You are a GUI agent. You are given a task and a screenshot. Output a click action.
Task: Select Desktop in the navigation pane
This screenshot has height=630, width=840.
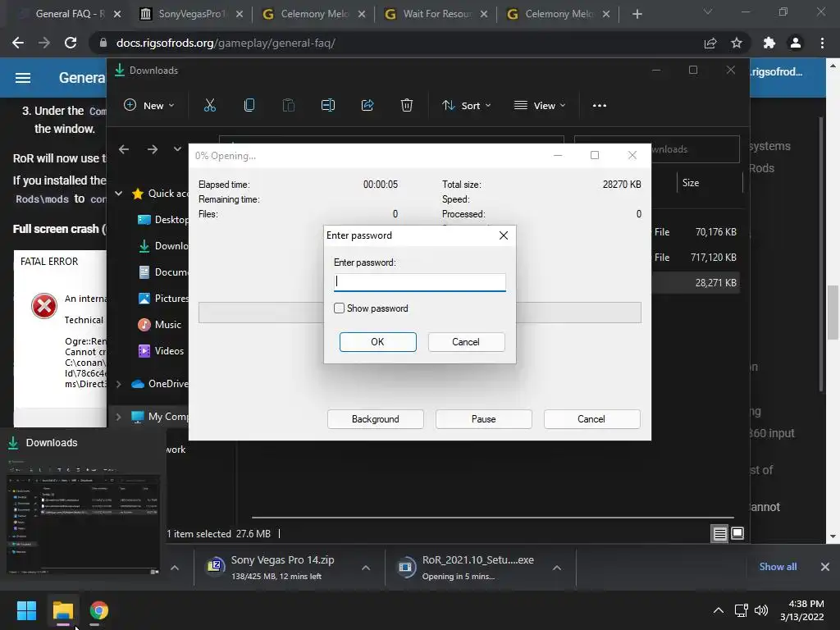(x=163, y=220)
